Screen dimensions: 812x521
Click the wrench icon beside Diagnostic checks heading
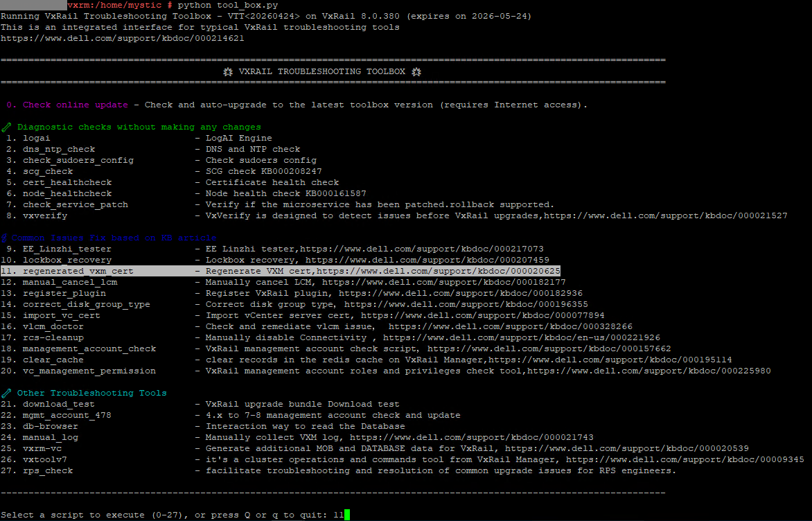(x=6, y=127)
